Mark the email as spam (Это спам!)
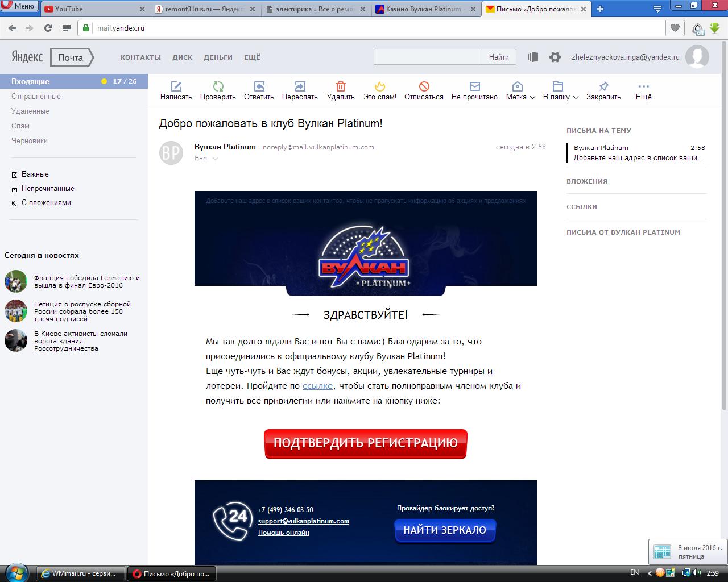 (x=380, y=91)
